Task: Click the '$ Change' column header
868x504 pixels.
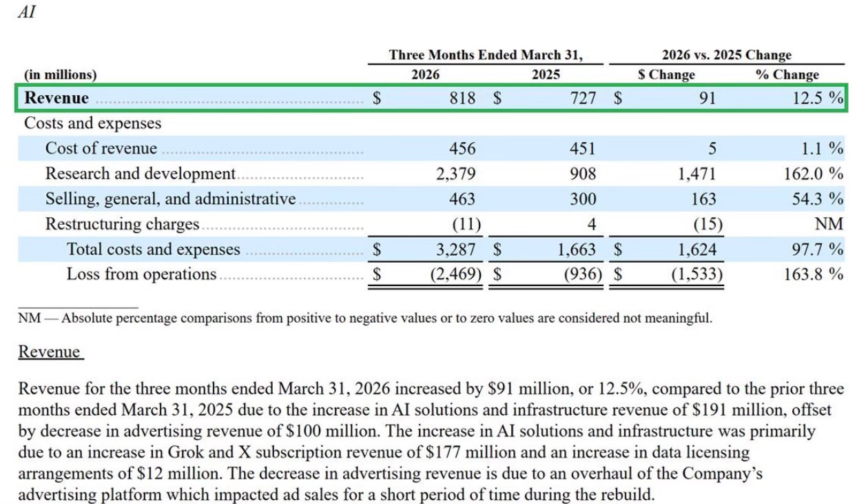Action: point(666,74)
